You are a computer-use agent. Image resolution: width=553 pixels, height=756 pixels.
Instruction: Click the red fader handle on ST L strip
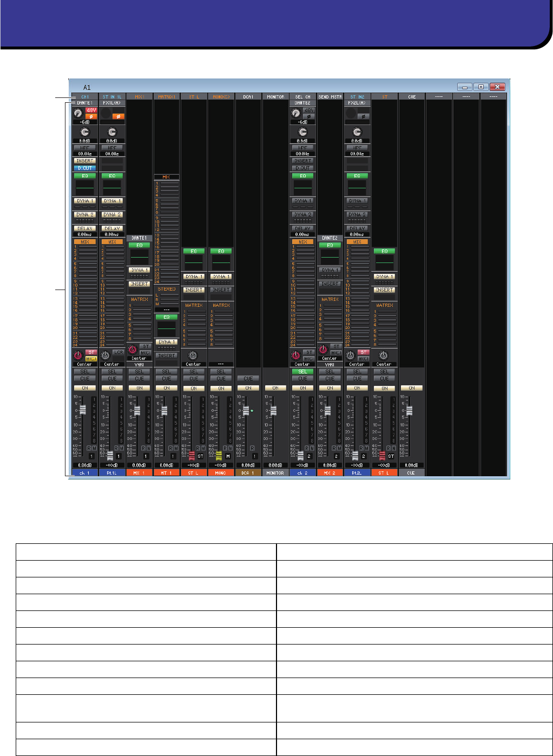[192, 456]
